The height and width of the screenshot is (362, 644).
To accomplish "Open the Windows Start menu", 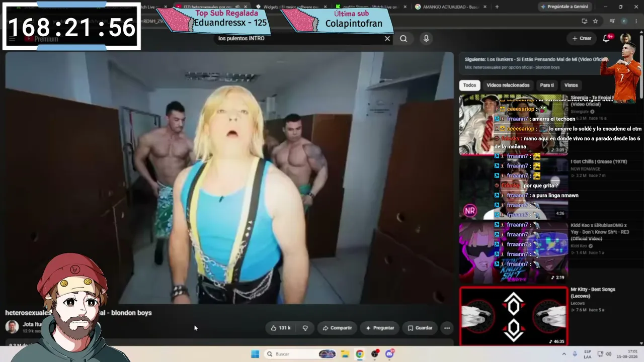I will point(255,354).
